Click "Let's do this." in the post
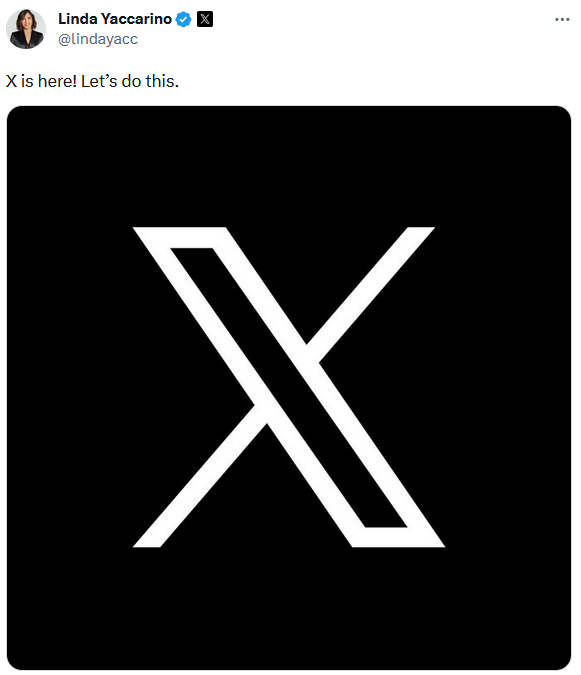 pos(130,81)
